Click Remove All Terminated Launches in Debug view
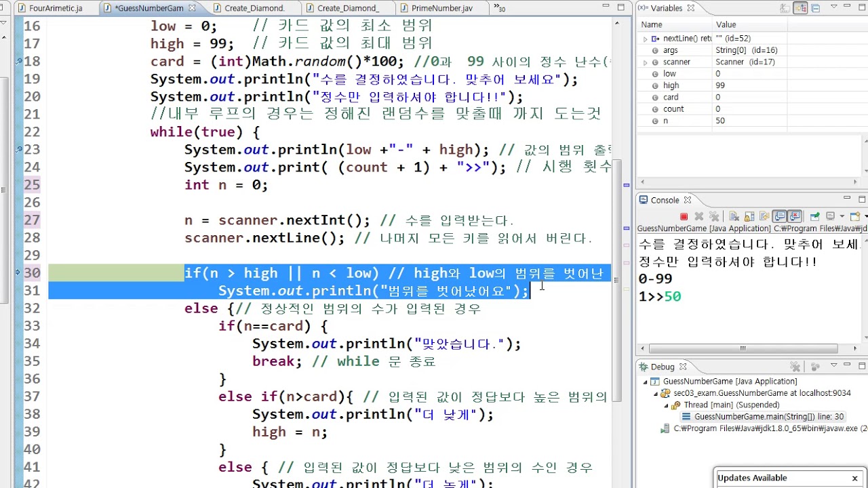 coord(795,367)
